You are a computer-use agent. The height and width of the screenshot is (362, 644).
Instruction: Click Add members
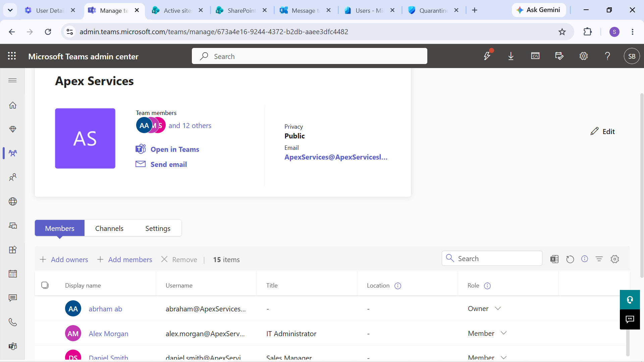124,260
